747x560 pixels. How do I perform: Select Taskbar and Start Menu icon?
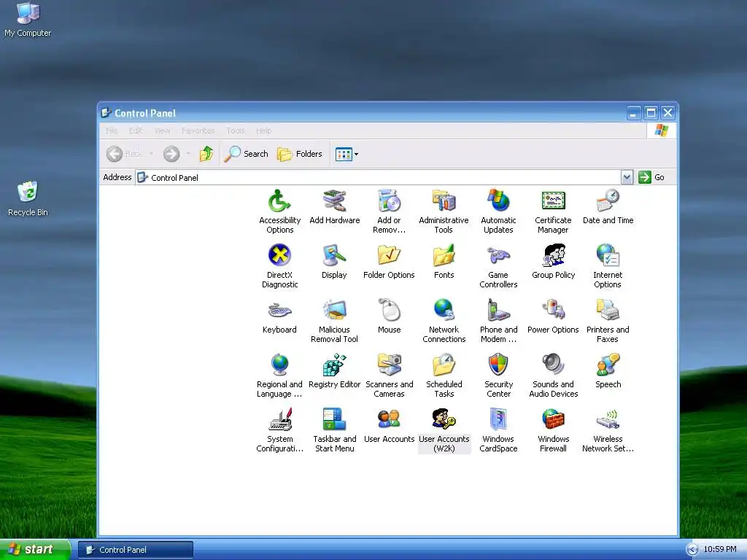point(334,430)
